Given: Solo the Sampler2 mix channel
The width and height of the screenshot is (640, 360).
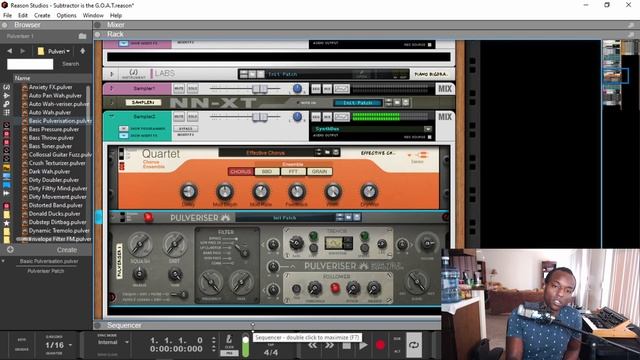Looking at the screenshot, I should pyautogui.click(x=192, y=117).
